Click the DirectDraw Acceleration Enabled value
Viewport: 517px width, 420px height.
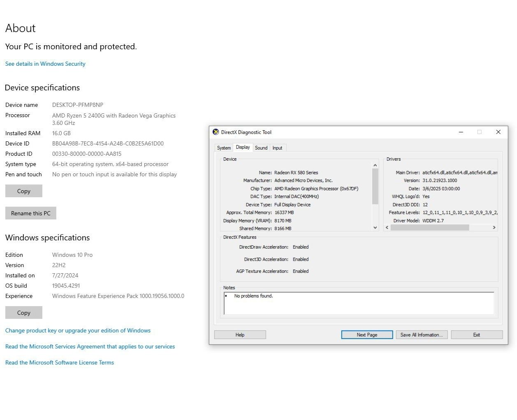[x=301, y=247]
